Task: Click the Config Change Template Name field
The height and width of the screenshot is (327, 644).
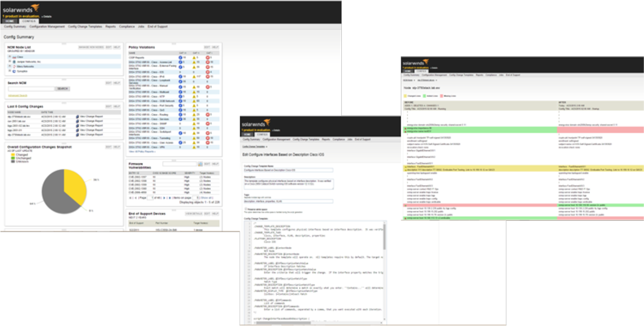Action: [287, 170]
